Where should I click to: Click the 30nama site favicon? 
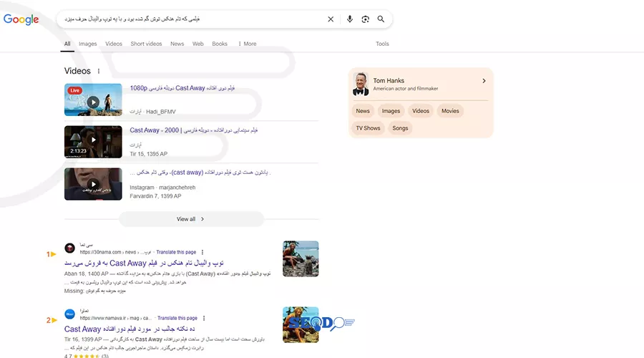[70, 248]
